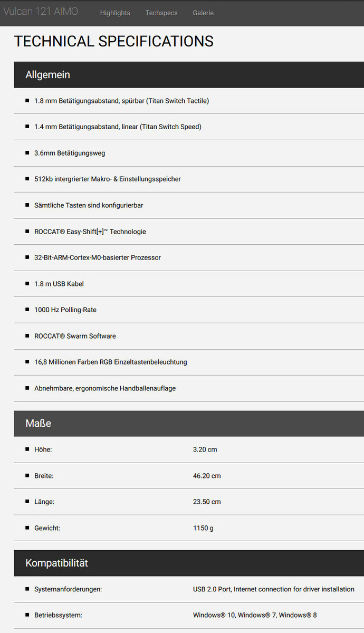Viewport: 364px width, 633px height.
Task: Select the Titan Switch Tactile row
Action: 121,101
